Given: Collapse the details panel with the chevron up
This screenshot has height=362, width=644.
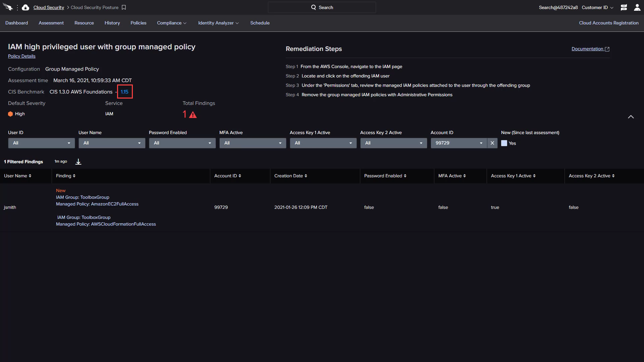Looking at the screenshot, I should click(x=631, y=117).
